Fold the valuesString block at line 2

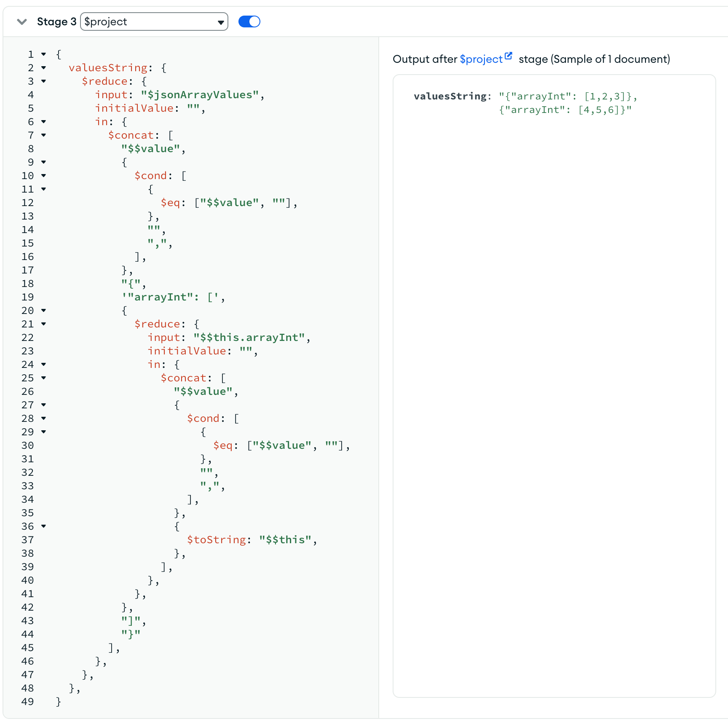point(43,68)
